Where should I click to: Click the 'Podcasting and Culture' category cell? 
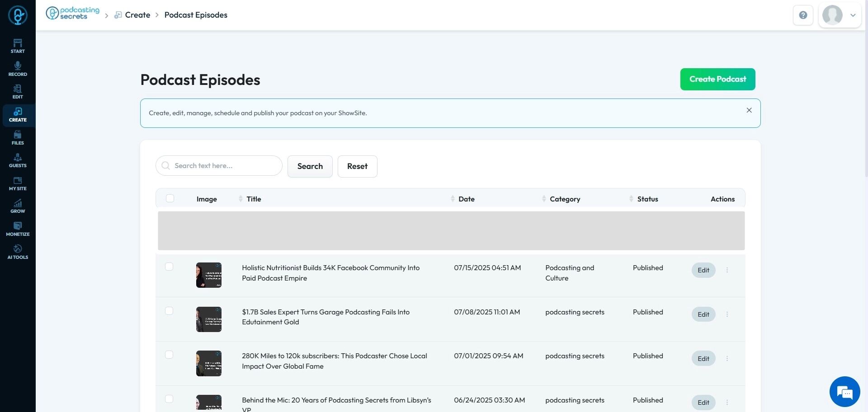pos(570,273)
